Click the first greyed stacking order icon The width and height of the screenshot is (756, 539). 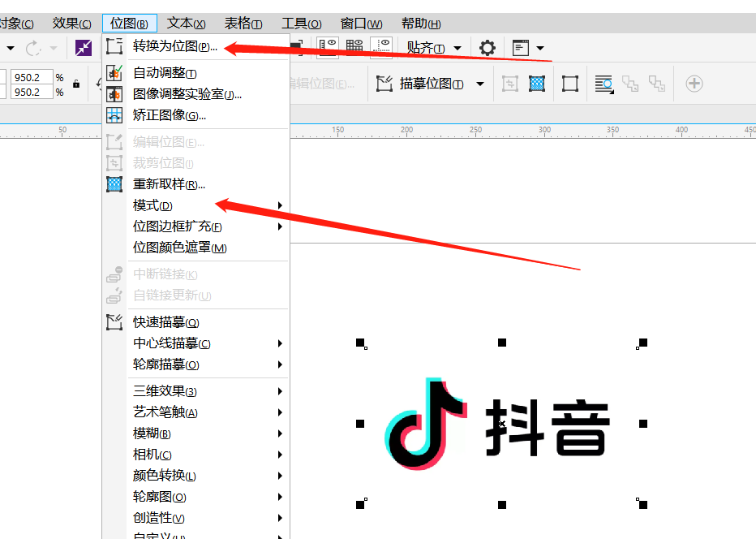pyautogui.click(x=629, y=84)
